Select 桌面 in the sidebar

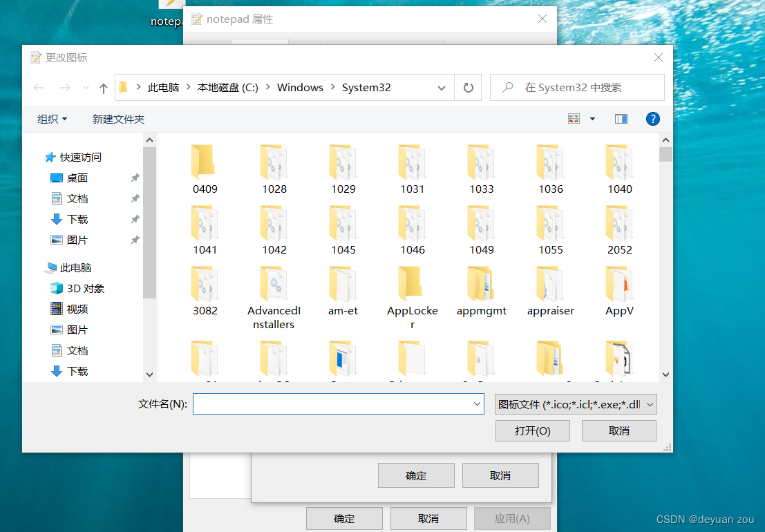[x=77, y=178]
